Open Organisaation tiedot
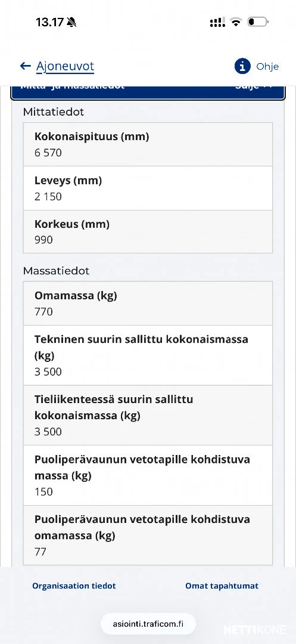This screenshot has height=644, width=296. 74,586
